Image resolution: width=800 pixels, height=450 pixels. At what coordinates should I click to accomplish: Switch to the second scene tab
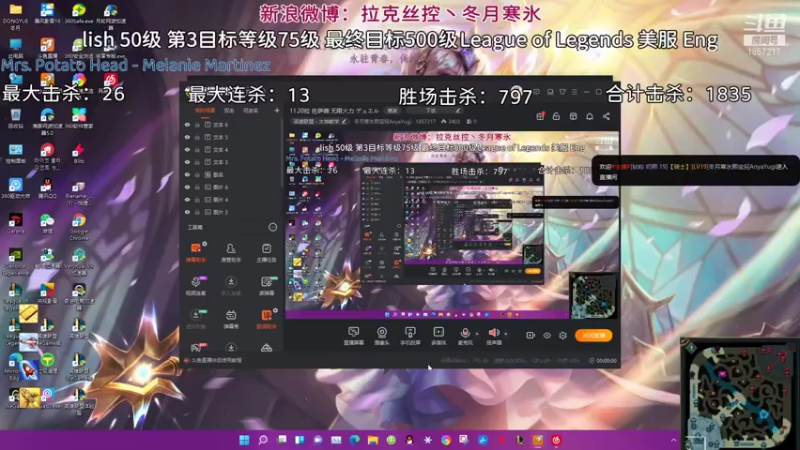(x=229, y=110)
